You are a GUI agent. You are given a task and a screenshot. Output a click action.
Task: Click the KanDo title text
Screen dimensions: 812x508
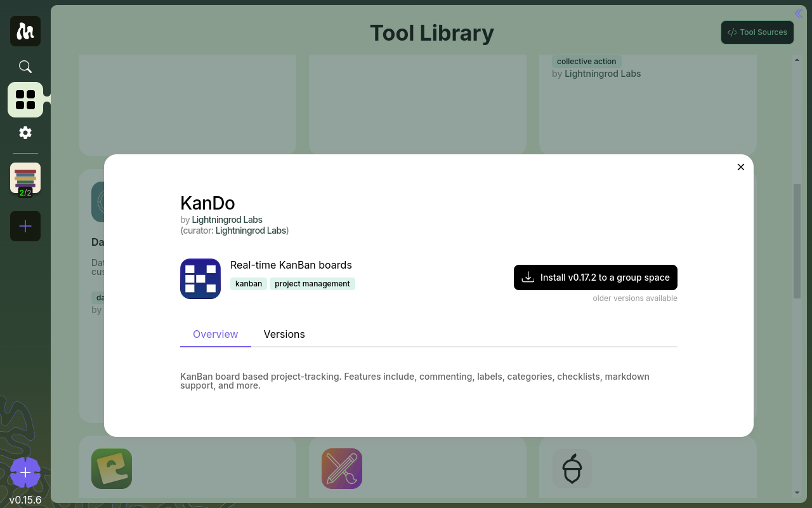click(207, 203)
